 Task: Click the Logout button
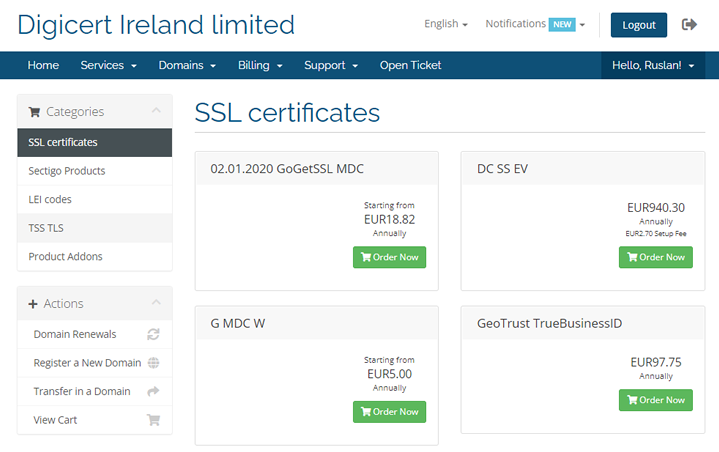point(639,25)
